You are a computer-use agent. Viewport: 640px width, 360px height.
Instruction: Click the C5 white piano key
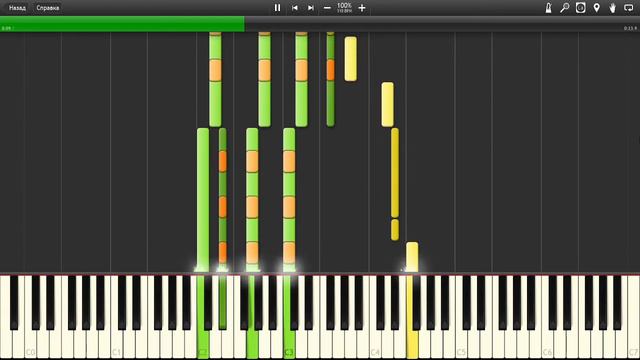pos(462,343)
